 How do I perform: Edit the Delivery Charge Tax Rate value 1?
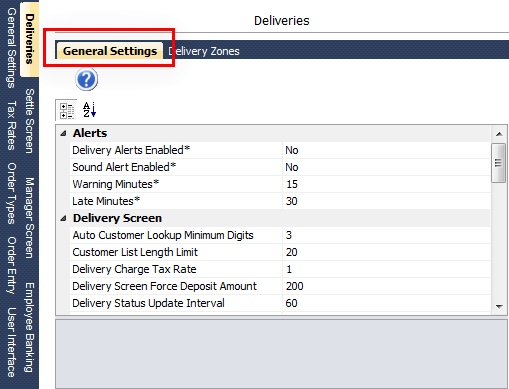coord(387,269)
